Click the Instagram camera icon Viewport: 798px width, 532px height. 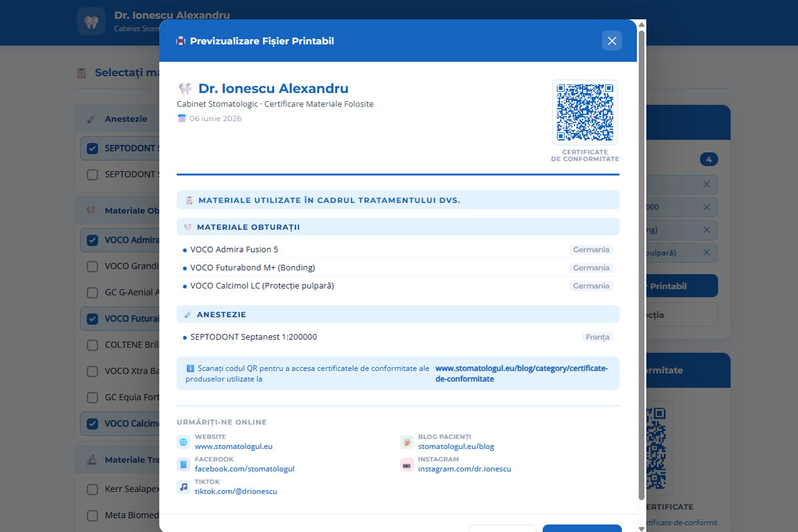pyautogui.click(x=407, y=464)
